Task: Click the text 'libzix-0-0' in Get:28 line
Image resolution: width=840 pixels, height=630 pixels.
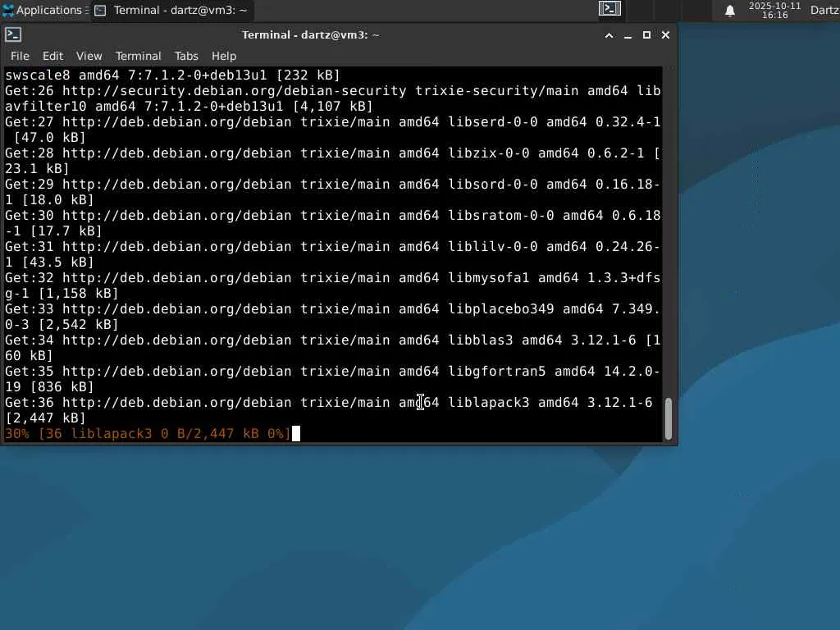Action: pos(489,153)
